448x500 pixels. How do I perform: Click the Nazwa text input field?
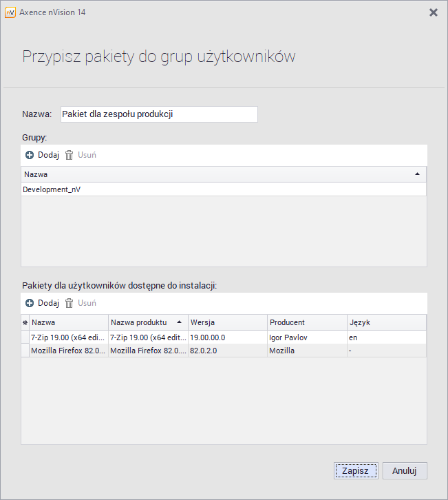[x=159, y=114]
